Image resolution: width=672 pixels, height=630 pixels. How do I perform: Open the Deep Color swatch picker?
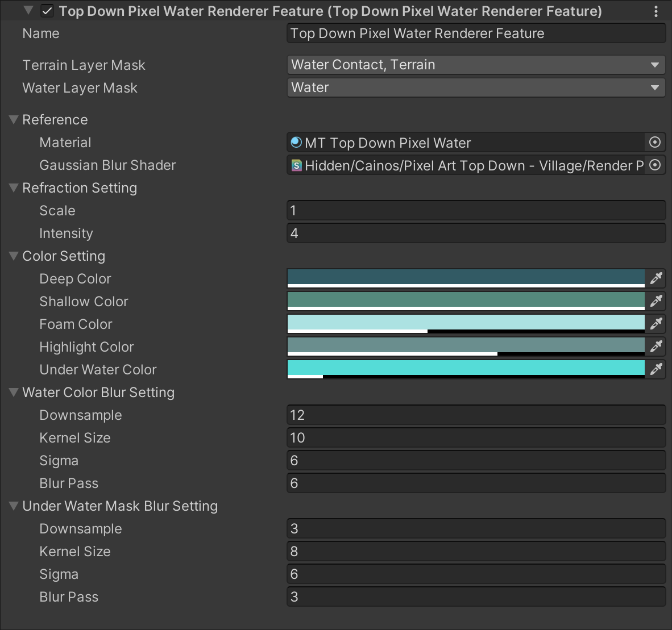[x=466, y=278]
